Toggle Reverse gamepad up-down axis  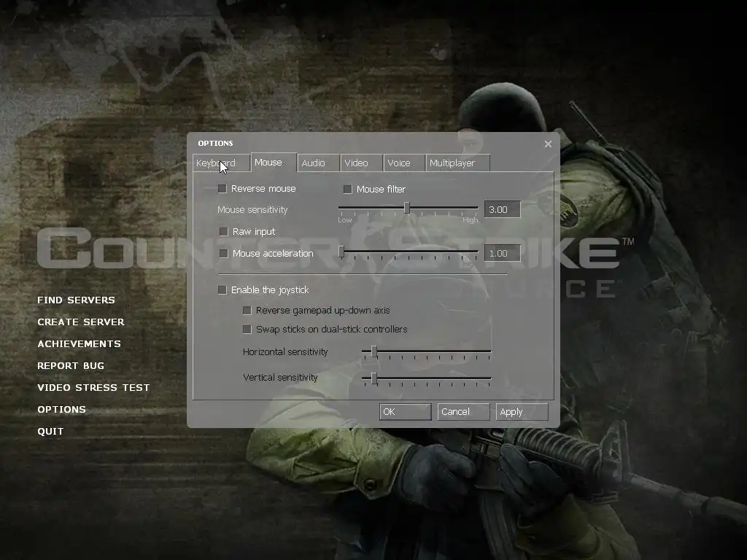247,311
